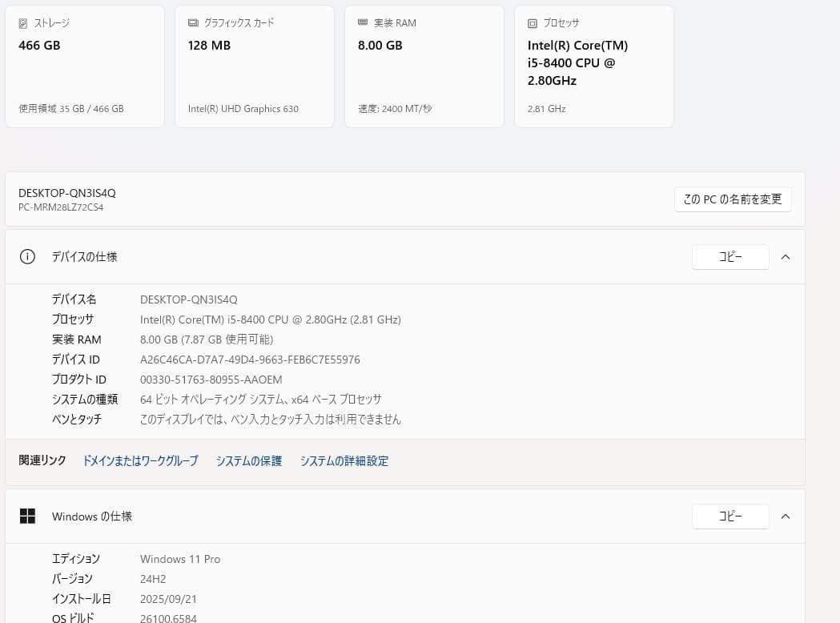Collapse the デバイスの仕様 section chevron
Screen dimensions: 840x623
(786, 256)
